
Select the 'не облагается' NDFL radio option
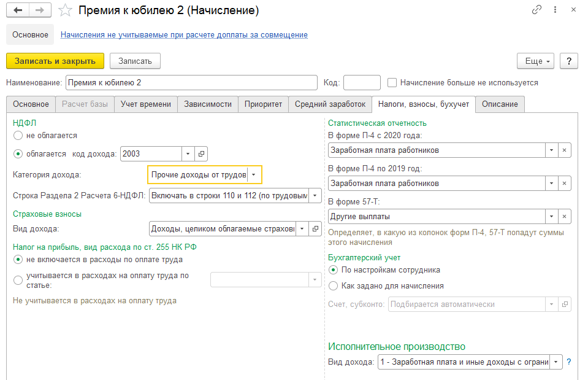point(18,135)
